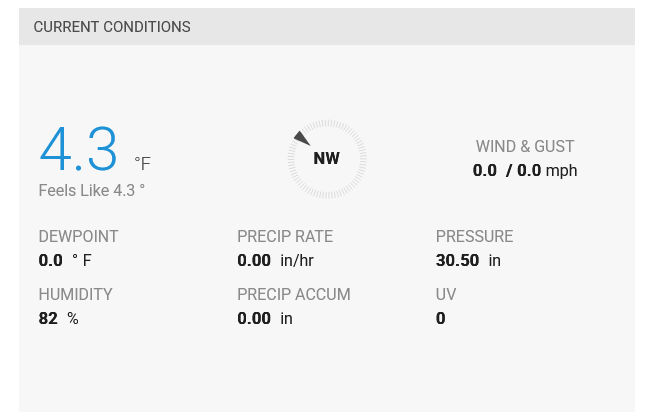Image resolution: width=645 pixels, height=412 pixels.
Task: Click the 0.0 / 0.0 mph wind value
Action: 525,171
